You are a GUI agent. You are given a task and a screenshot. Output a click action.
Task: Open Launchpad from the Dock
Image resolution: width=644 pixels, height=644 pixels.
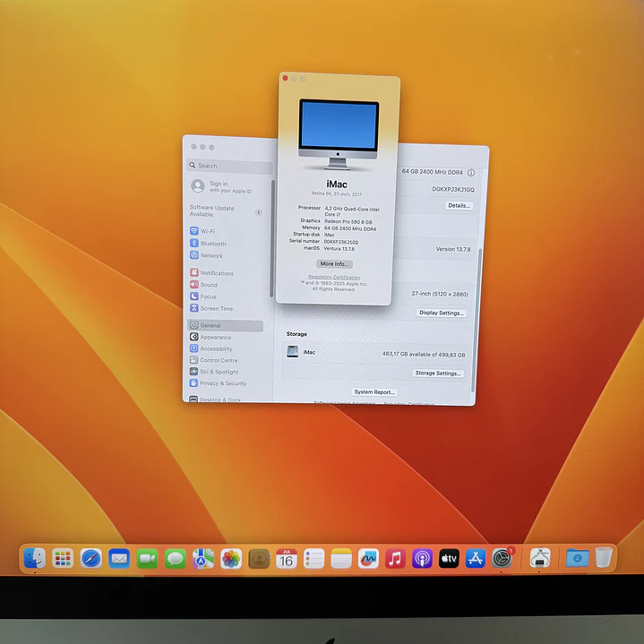(63, 558)
